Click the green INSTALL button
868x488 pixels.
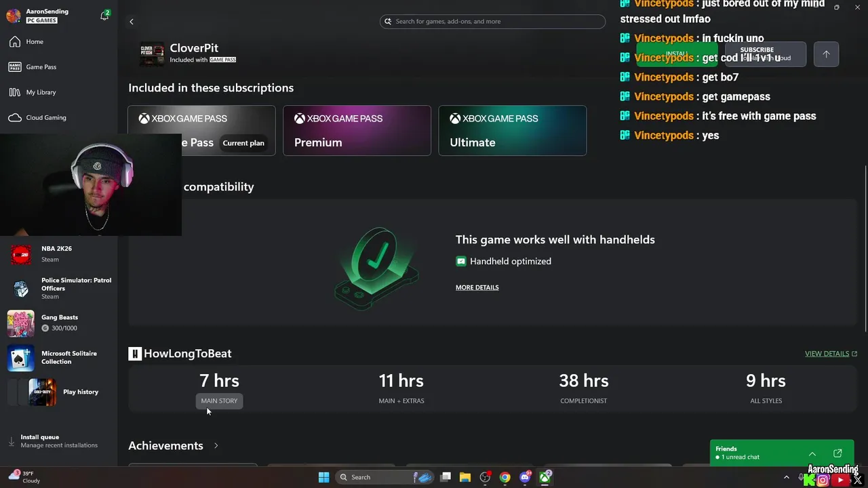[x=676, y=54]
